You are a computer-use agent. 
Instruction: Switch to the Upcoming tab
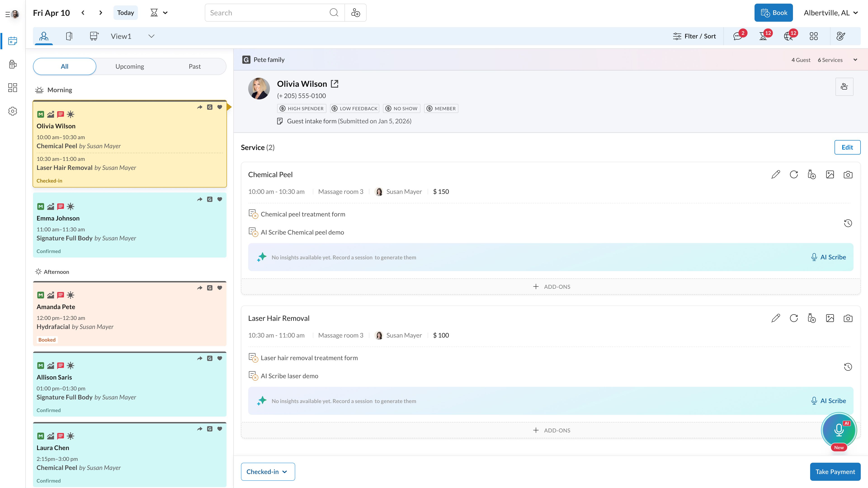pos(129,66)
